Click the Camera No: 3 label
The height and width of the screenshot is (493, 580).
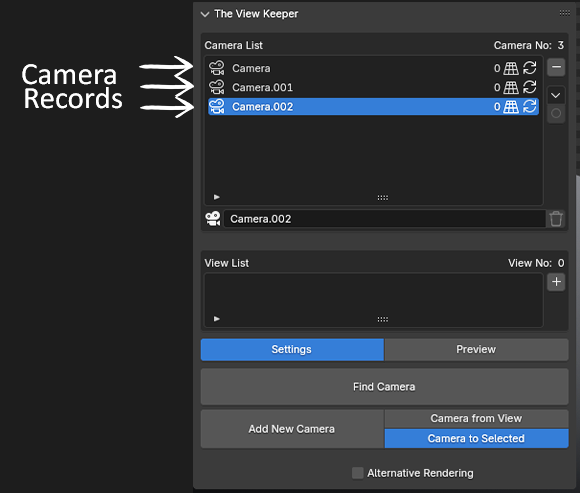(x=529, y=45)
